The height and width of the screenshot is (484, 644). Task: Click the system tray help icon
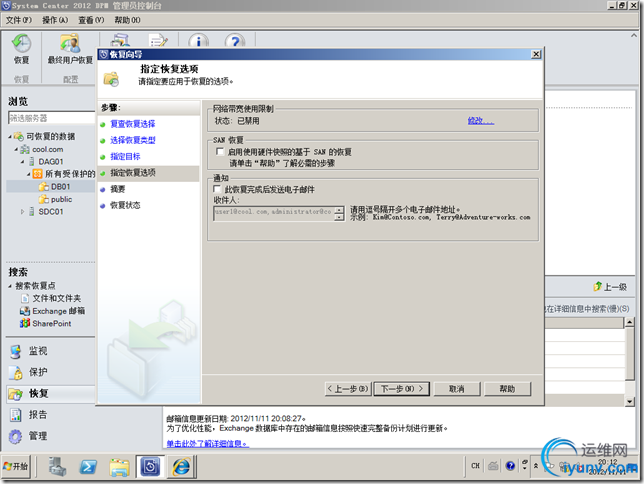click(x=510, y=466)
